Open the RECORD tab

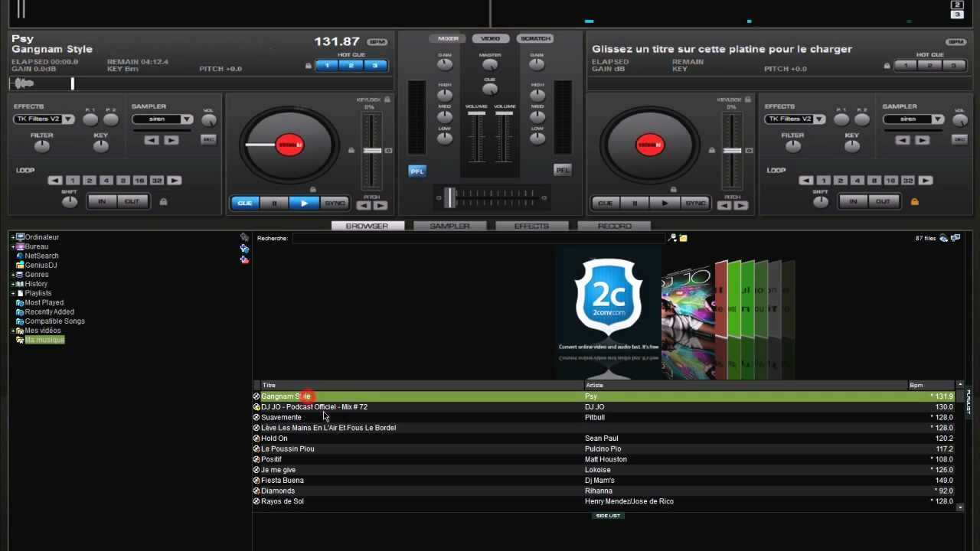pos(614,226)
